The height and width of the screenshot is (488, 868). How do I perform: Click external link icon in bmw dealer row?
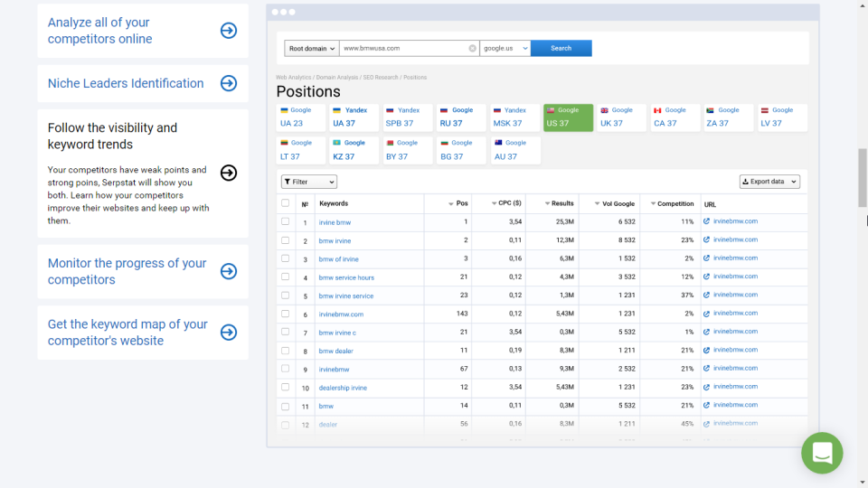706,350
